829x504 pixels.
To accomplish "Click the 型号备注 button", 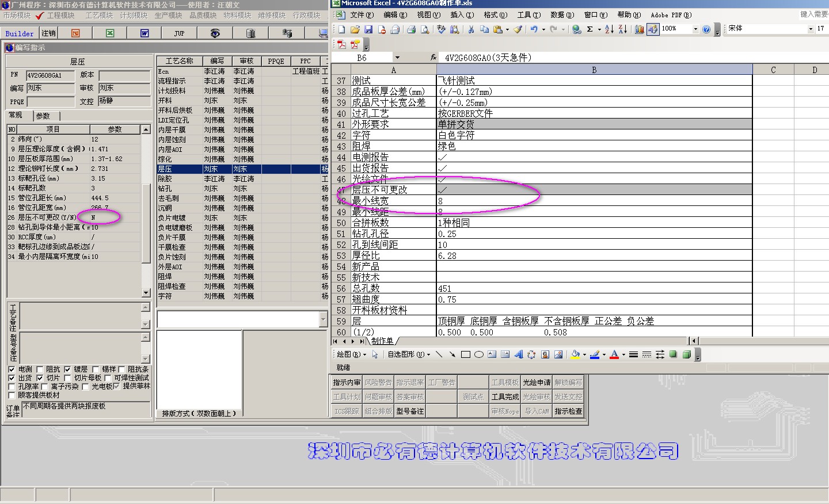I will point(410,411).
